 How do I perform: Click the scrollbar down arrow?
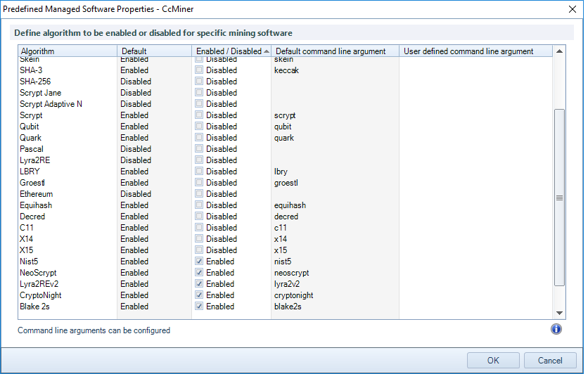(x=559, y=313)
